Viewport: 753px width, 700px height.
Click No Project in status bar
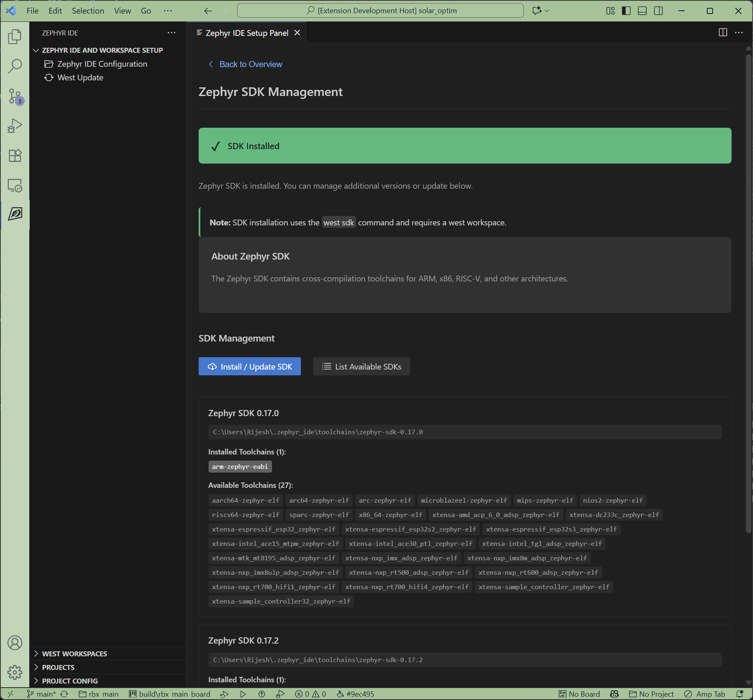(x=651, y=694)
